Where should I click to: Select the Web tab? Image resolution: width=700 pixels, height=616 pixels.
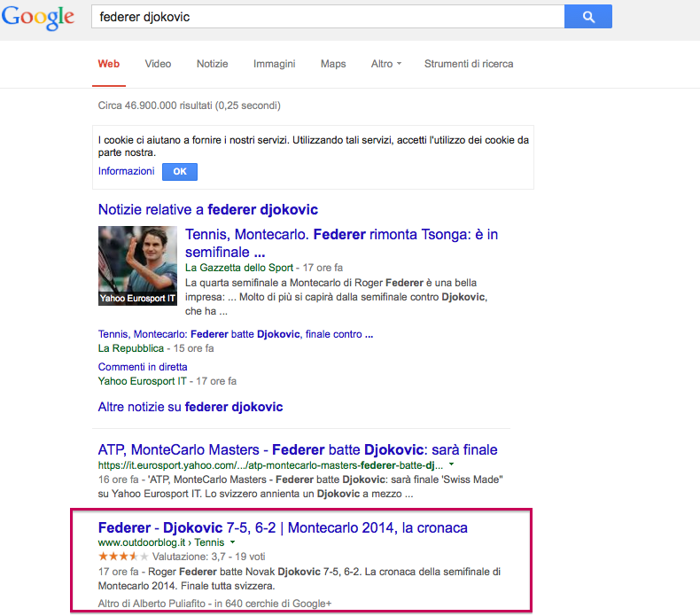(108, 64)
